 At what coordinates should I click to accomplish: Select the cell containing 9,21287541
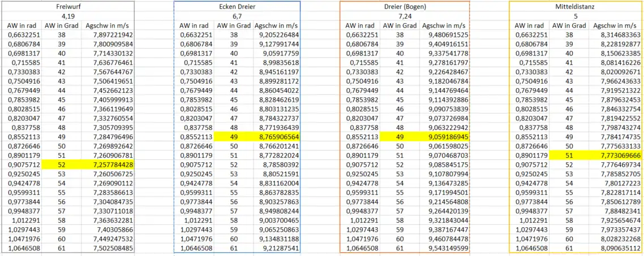point(277,248)
